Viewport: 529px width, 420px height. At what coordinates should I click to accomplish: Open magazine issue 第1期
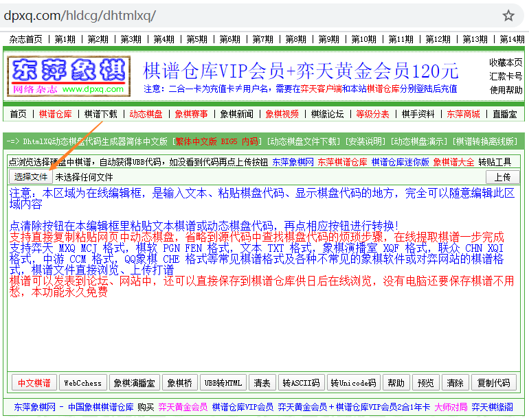(65, 39)
